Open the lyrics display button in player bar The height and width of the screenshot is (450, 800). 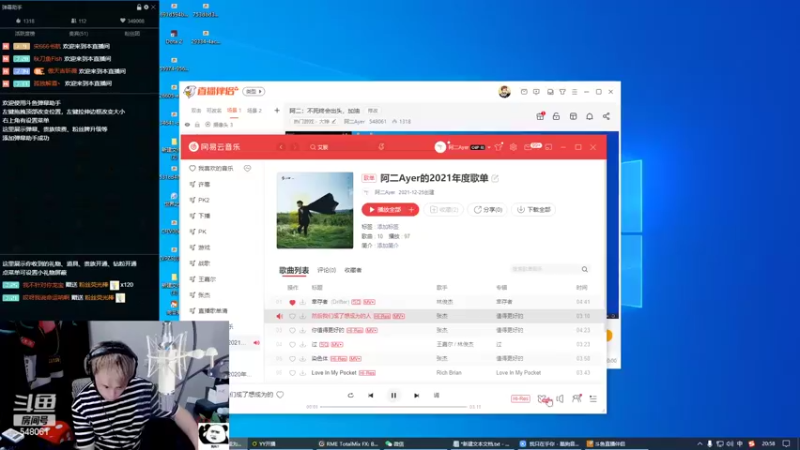click(x=436, y=395)
